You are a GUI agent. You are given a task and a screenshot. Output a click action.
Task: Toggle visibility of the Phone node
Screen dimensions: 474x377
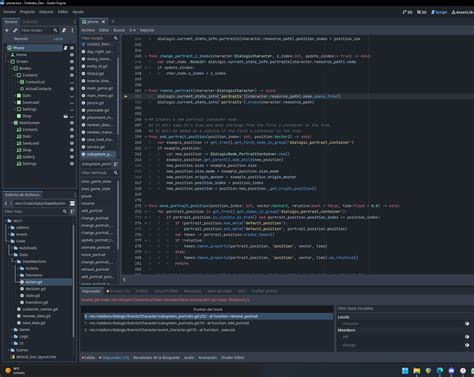(72, 48)
